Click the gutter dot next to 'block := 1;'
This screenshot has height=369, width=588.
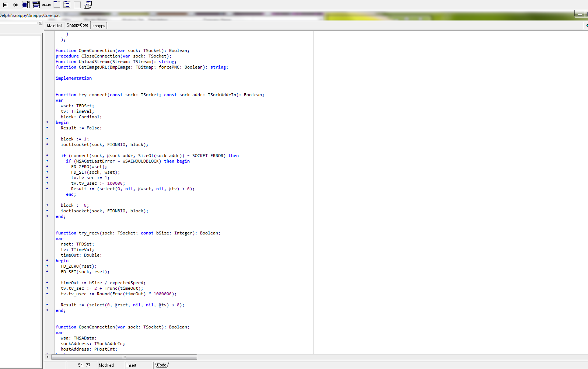47,139
